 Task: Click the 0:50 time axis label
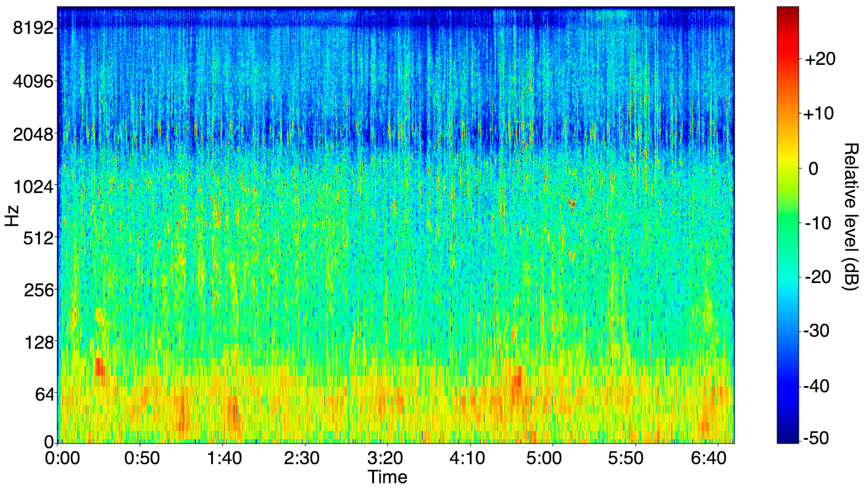pos(142,458)
